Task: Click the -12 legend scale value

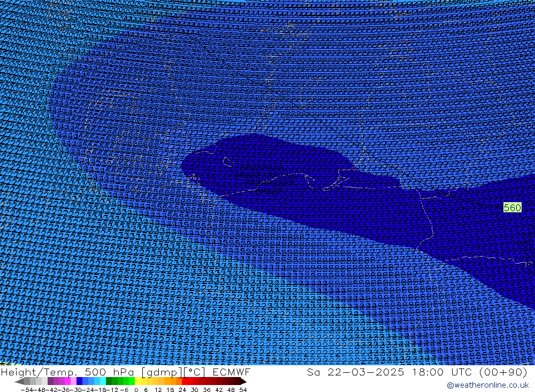Action: (x=112, y=390)
